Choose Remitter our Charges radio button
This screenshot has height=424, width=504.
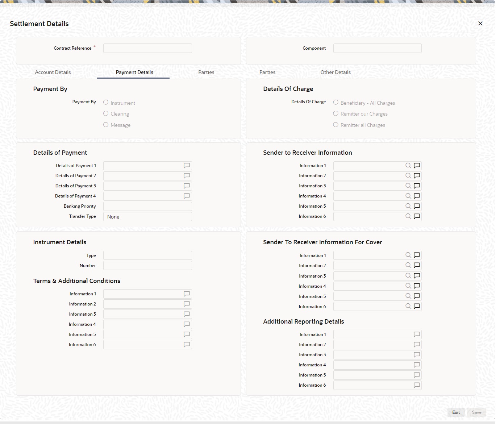click(x=336, y=113)
